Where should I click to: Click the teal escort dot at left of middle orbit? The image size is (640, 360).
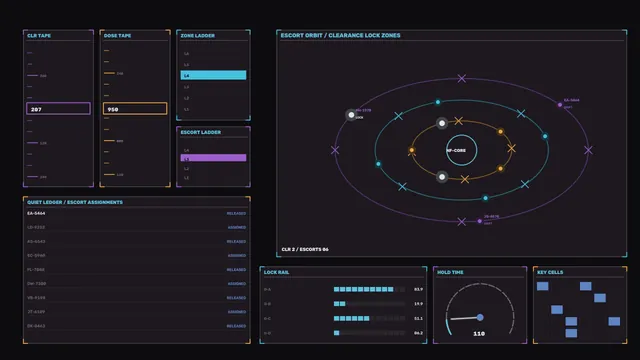pyautogui.click(x=378, y=164)
